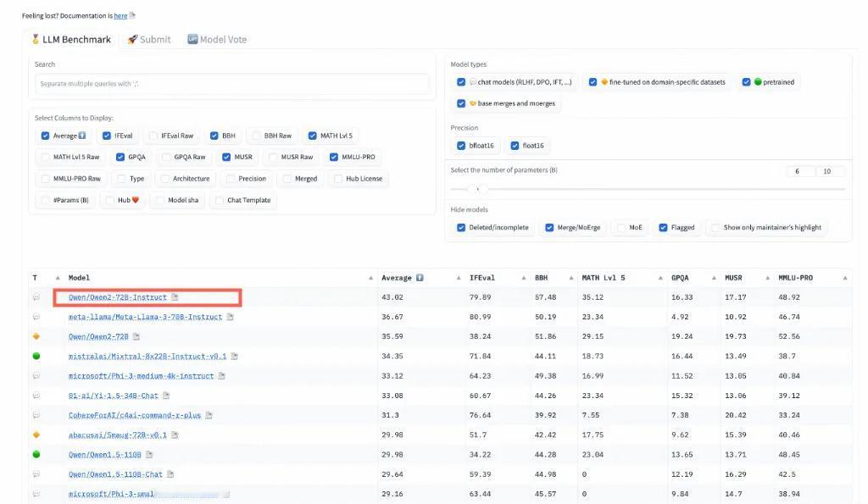Open the Model Vote tab
The width and height of the screenshot is (868, 504).
pyautogui.click(x=217, y=39)
